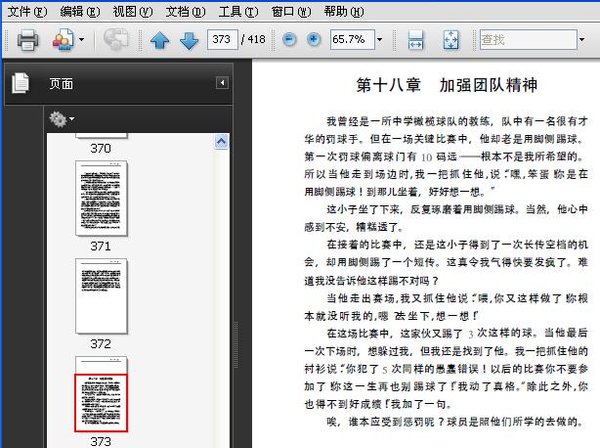Expand the dropdown arrow beside the collaborate icon
The height and width of the screenshot is (448, 600).
click(81, 39)
